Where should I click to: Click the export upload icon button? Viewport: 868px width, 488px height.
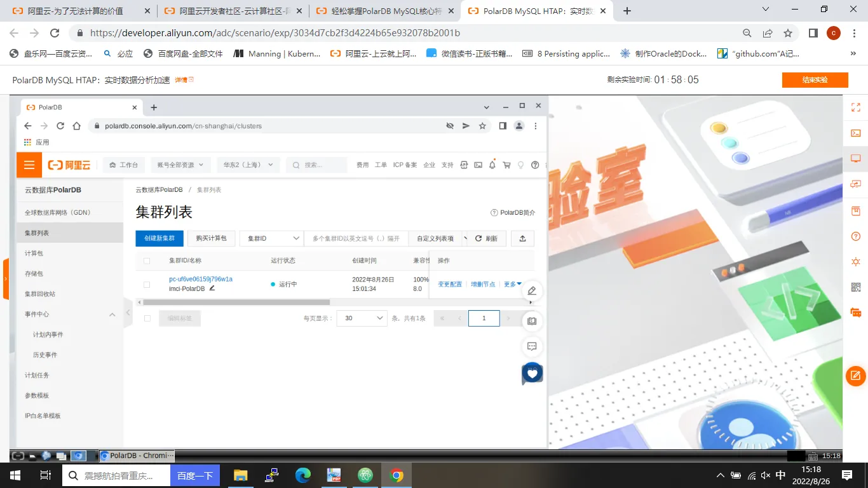point(523,238)
